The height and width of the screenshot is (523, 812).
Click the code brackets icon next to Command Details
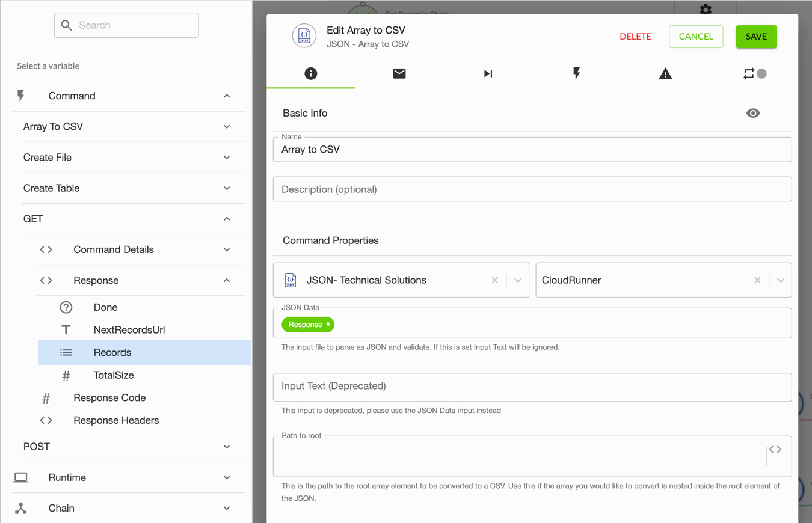pyautogui.click(x=46, y=249)
